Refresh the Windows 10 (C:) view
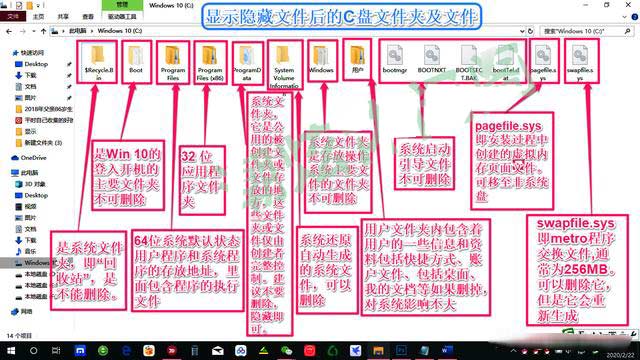The height and width of the screenshot is (360, 640). 530,31
